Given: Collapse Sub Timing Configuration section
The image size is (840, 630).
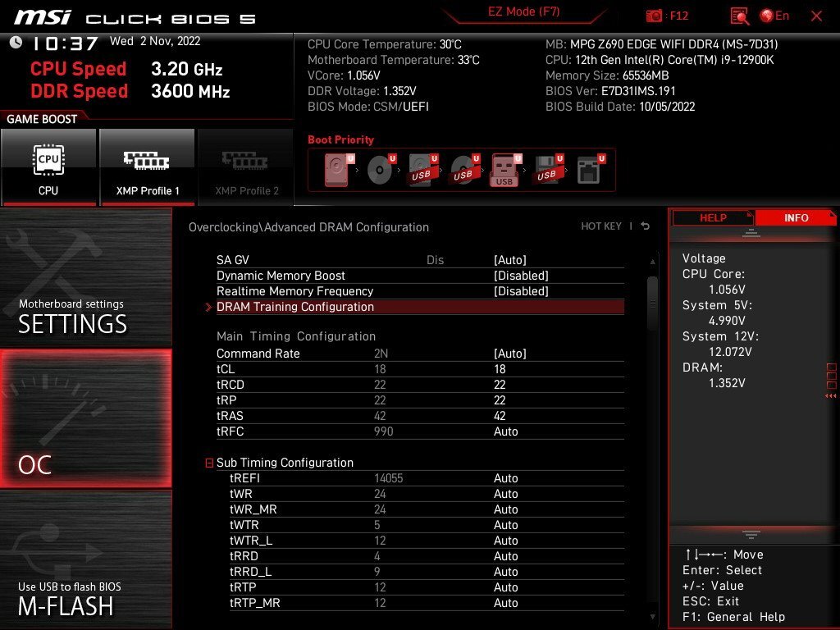Looking at the screenshot, I should pyautogui.click(x=209, y=463).
